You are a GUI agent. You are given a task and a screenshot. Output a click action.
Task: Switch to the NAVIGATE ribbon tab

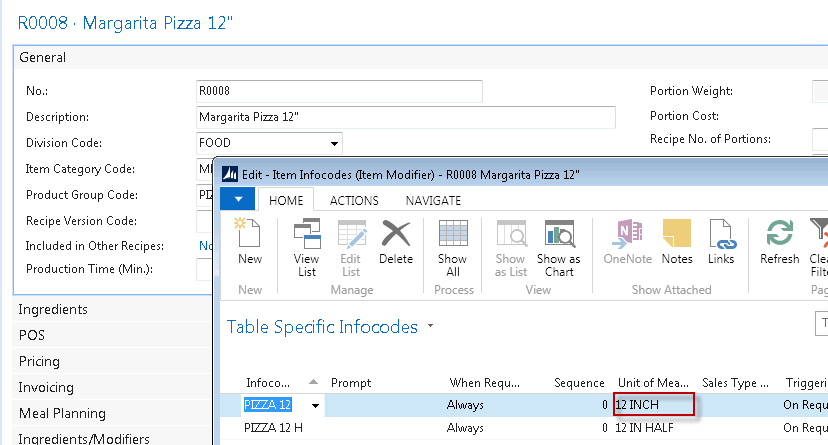coord(433,200)
